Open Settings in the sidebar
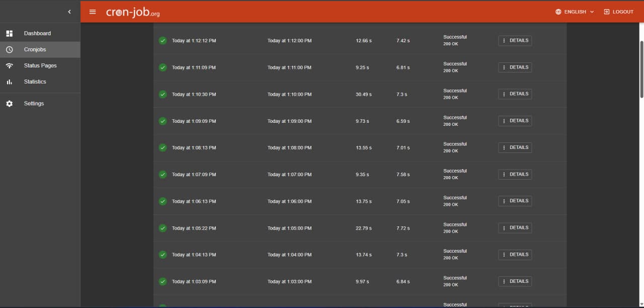 (40, 103)
